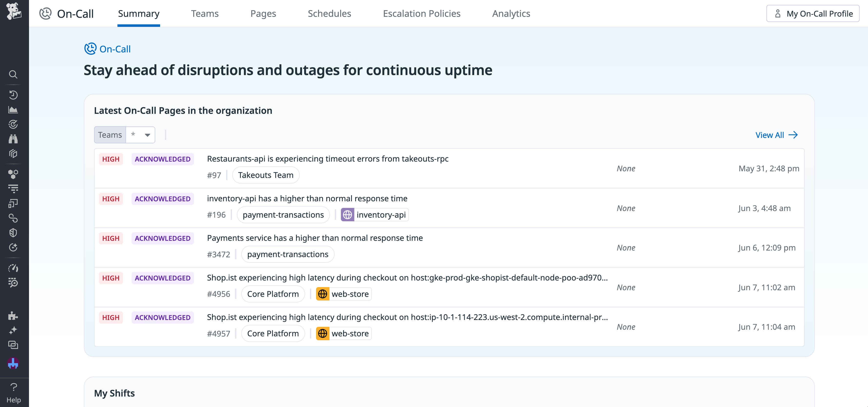Viewport: 868px width, 407px height.
Task: Click the shield security icon in sidebar
Action: 13,233
